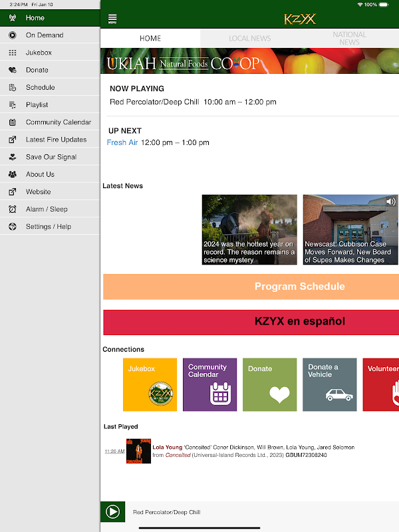Tap the hamburger MENU icon
The height and width of the screenshot is (532, 399).
112,19
